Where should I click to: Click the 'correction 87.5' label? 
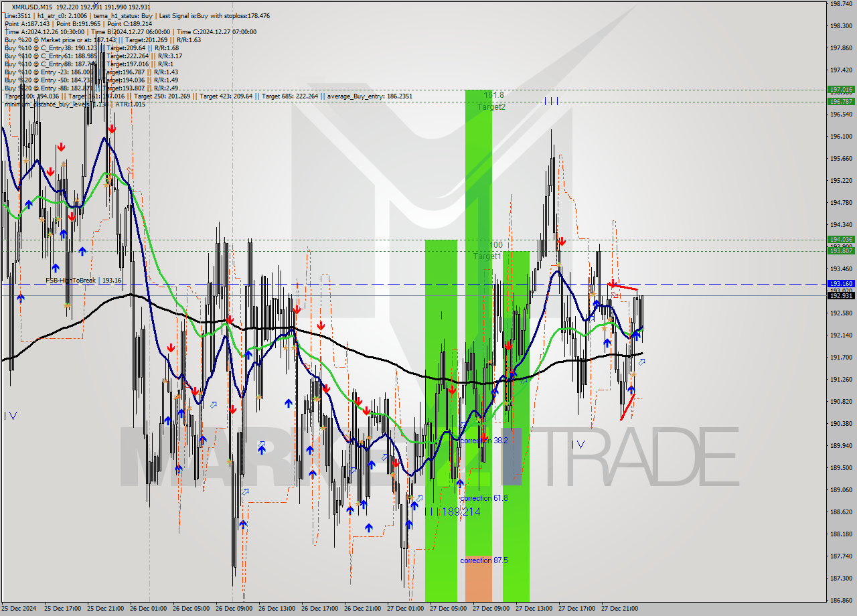point(484,560)
